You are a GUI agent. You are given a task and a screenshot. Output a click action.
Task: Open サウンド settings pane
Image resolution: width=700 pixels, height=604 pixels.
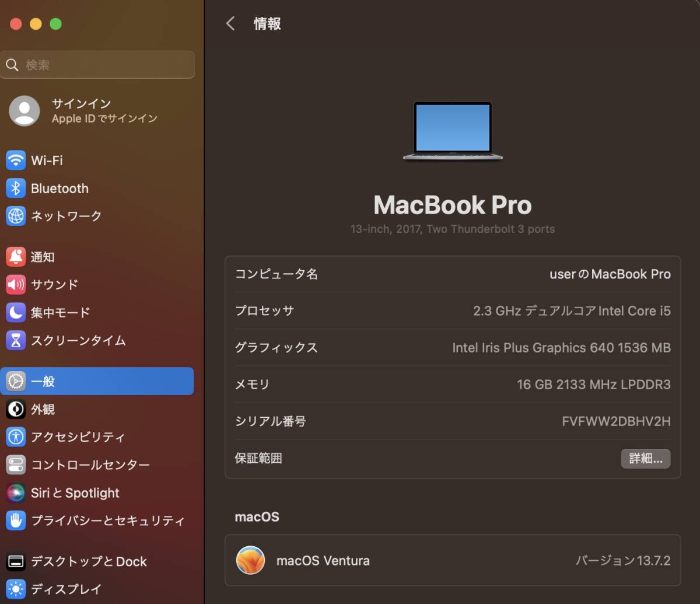point(97,285)
